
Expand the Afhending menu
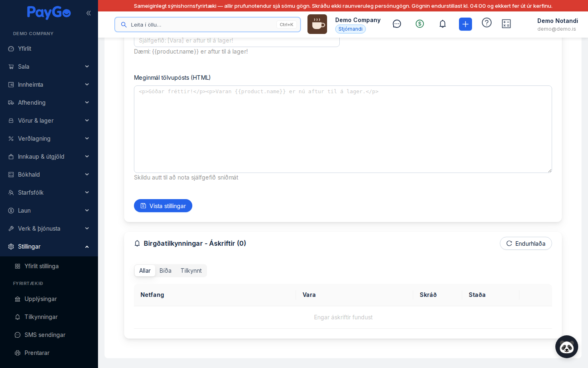click(x=49, y=103)
